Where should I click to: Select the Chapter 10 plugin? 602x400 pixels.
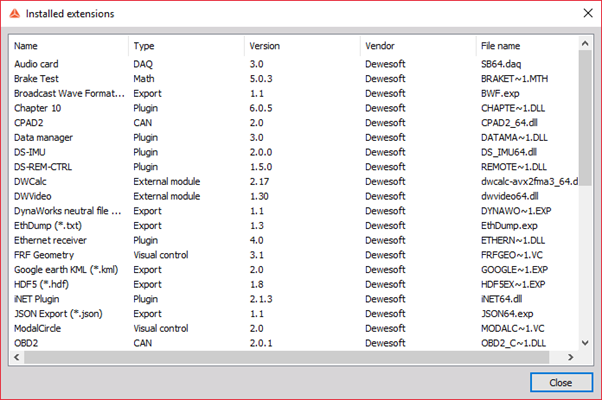tap(294, 108)
